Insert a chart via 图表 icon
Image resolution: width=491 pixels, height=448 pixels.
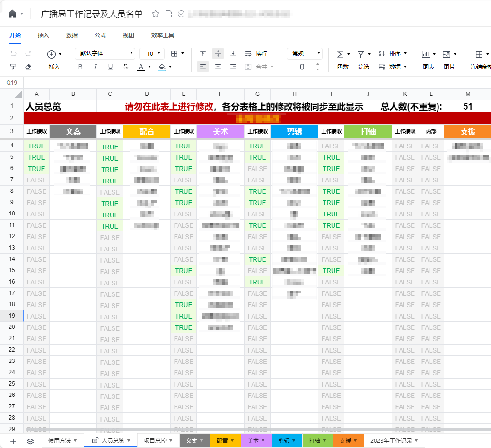pyautogui.click(x=426, y=54)
